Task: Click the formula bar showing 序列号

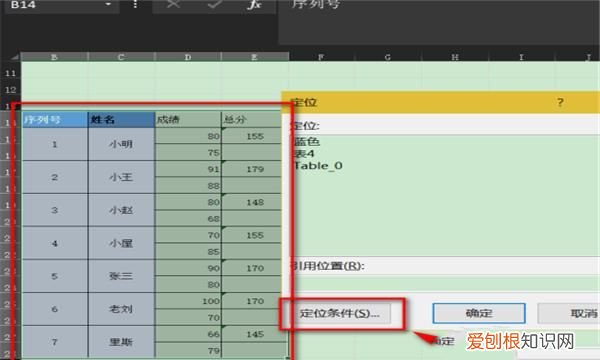Action: coord(439,21)
